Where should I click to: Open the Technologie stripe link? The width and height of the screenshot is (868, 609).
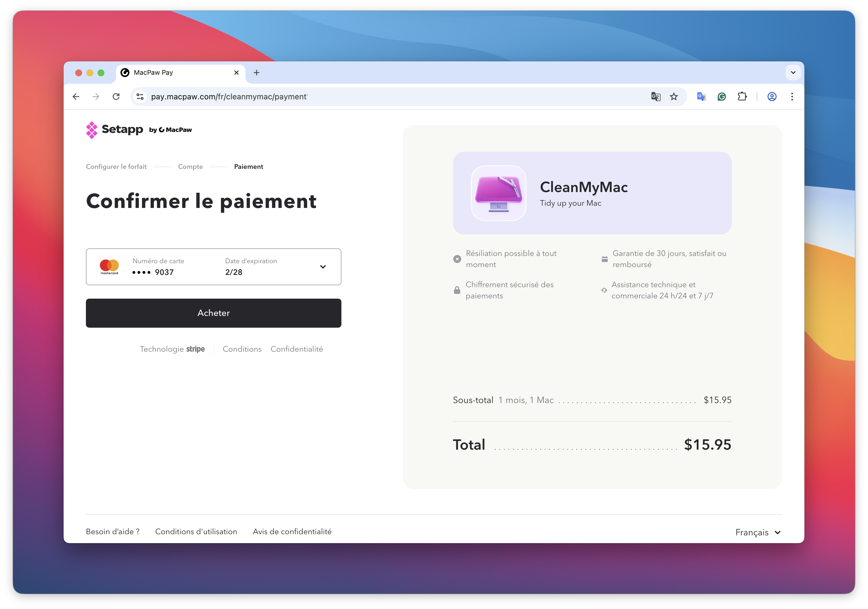(x=172, y=349)
